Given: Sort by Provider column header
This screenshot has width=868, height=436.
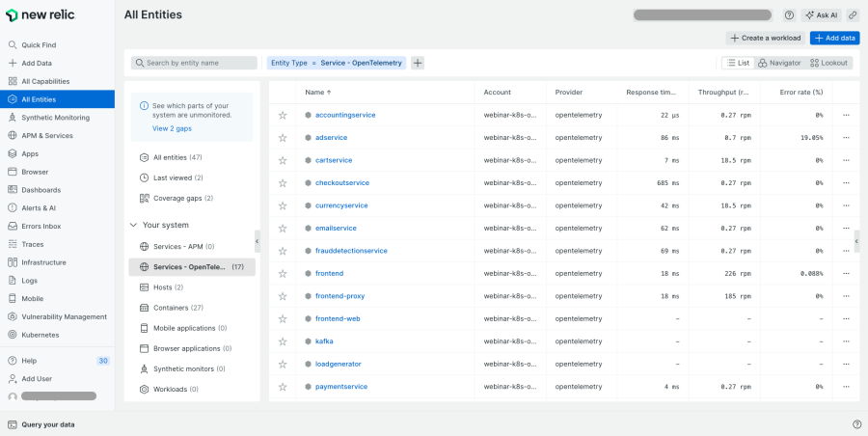Looking at the screenshot, I should point(569,93).
